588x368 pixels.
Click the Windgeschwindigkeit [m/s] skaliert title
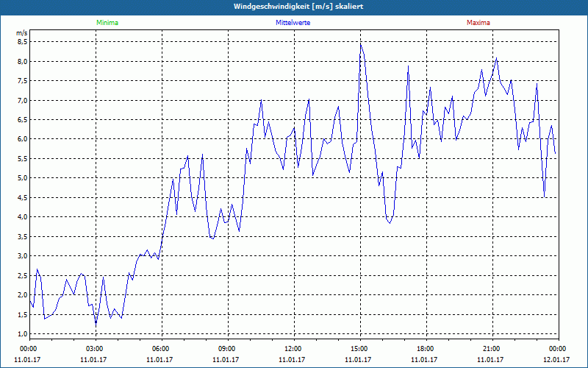(x=298, y=7)
